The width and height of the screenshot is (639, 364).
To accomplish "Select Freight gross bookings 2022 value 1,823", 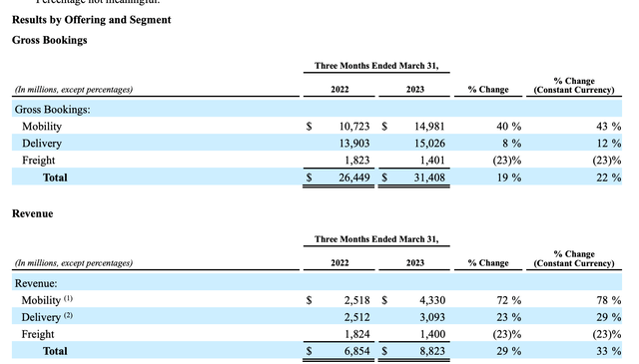I will point(357,161).
